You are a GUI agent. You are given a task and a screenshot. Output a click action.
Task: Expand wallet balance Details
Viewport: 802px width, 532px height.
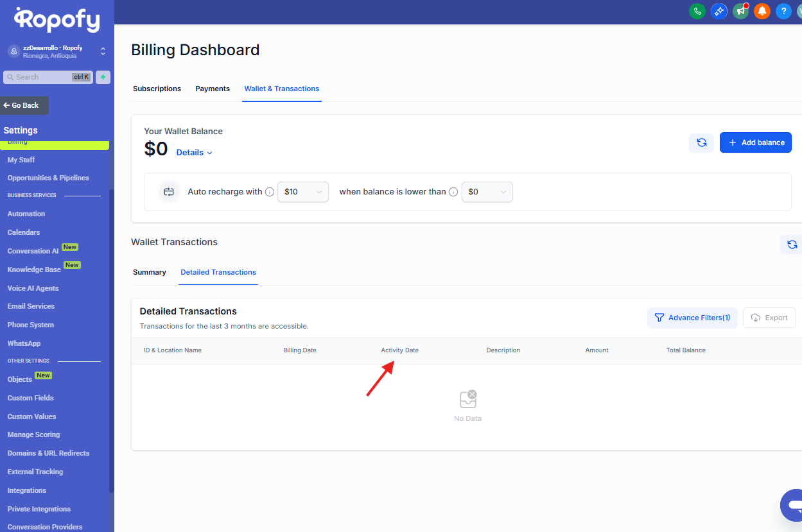194,153
